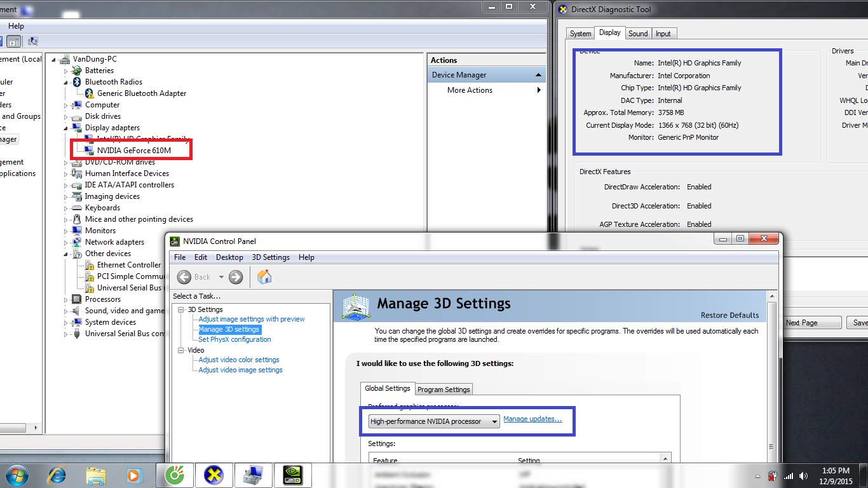
Task: Switch to Computer Management taskbar icon
Action: 254,475
